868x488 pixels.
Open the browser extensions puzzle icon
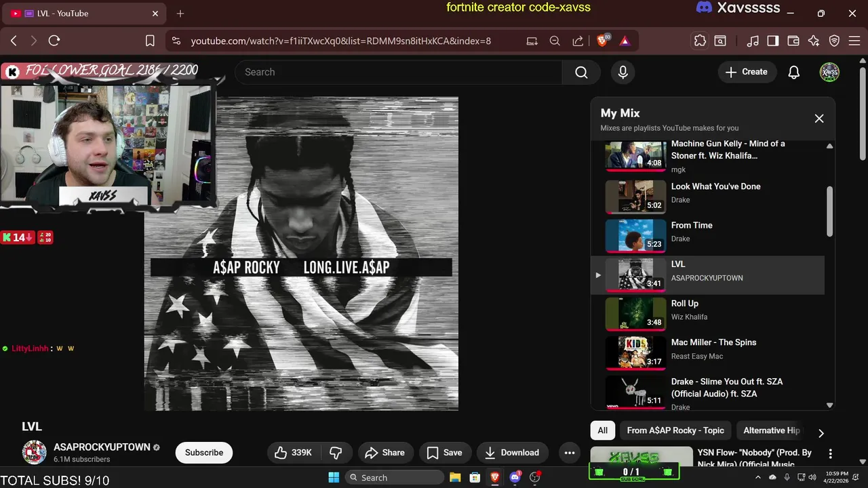[x=700, y=41]
